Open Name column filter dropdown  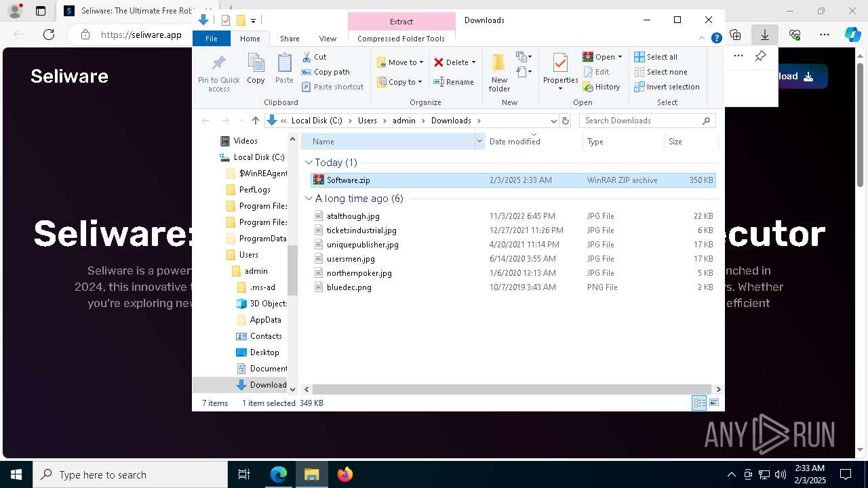pyautogui.click(x=479, y=142)
